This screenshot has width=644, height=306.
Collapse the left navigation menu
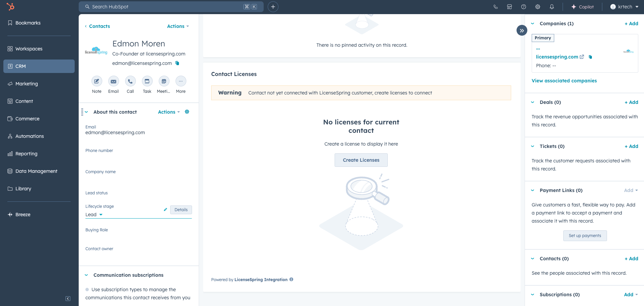point(68,299)
